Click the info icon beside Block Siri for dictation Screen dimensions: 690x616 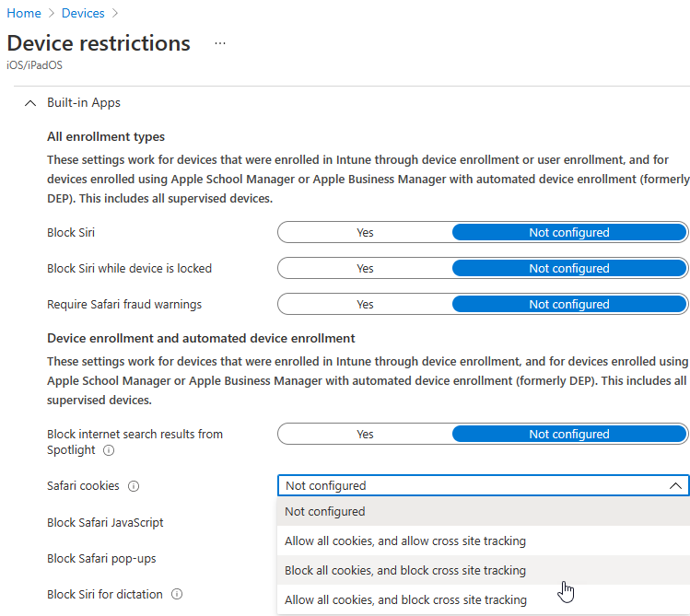(x=177, y=594)
